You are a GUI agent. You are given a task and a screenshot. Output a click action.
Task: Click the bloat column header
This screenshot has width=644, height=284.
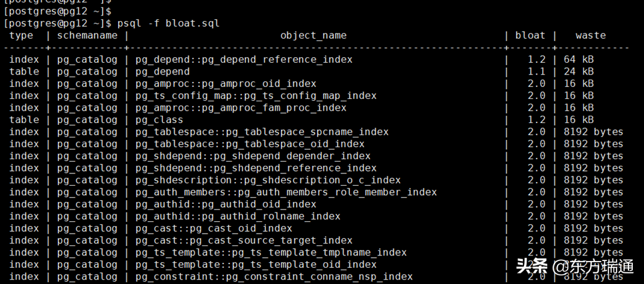tap(530, 35)
